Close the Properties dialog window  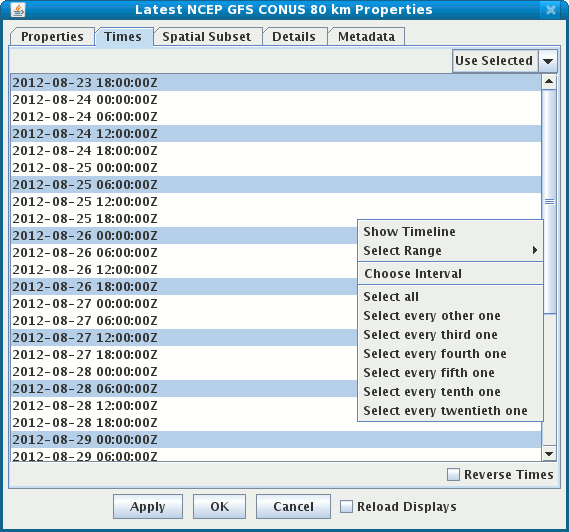point(550,10)
